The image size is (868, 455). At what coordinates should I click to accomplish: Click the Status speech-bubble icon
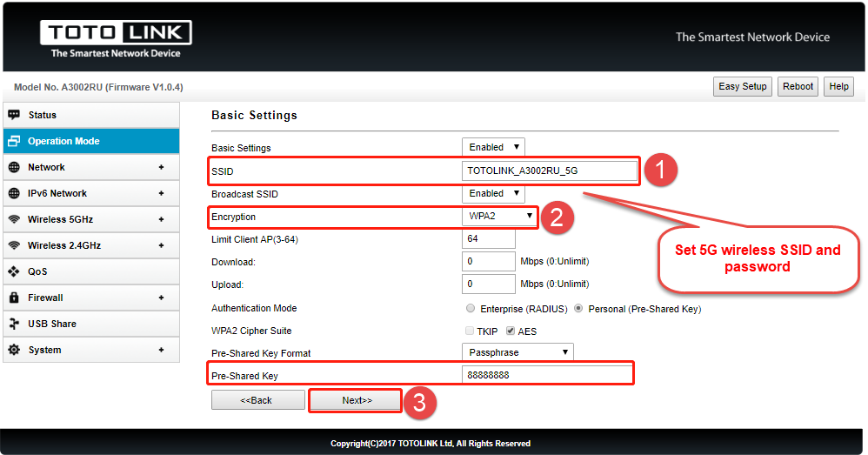[x=15, y=115]
